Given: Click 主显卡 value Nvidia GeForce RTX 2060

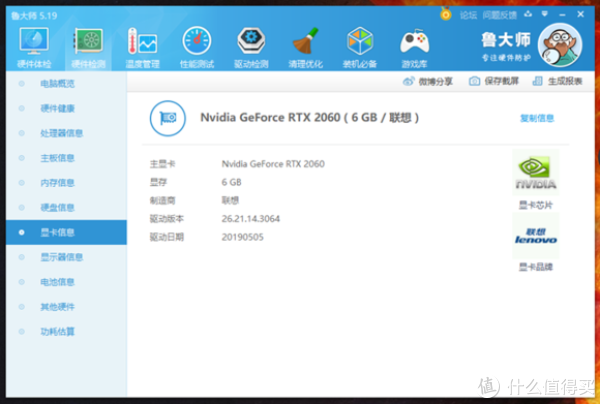Looking at the screenshot, I should pyautogui.click(x=273, y=164).
